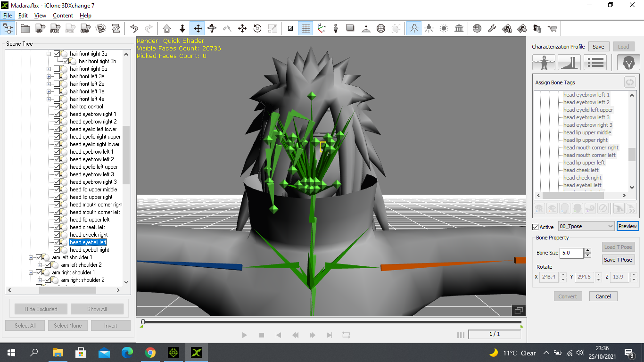Expand the hair front left 4a node
This screenshot has height=362, width=644.
(49, 99)
